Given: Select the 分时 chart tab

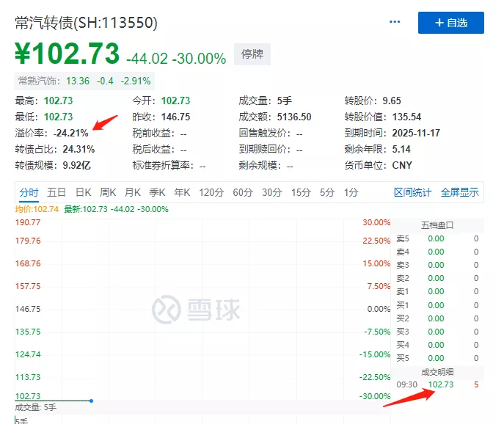Looking at the screenshot, I should 29,192.
